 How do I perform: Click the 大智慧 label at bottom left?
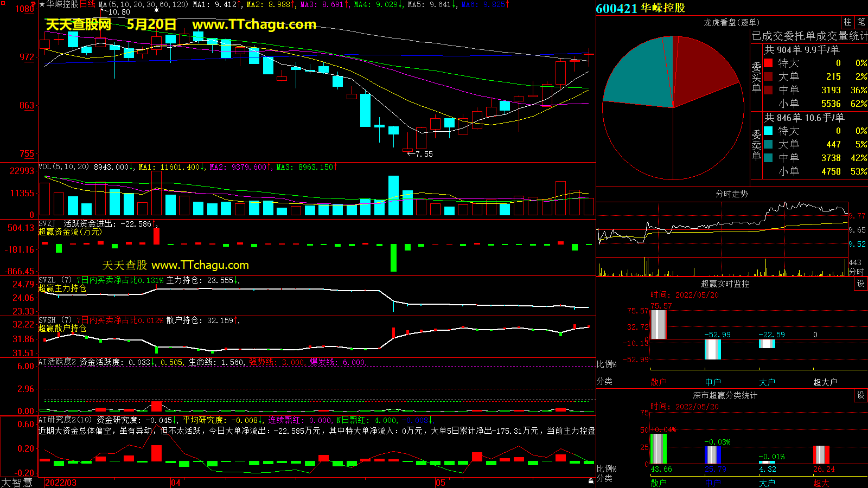point(16,482)
